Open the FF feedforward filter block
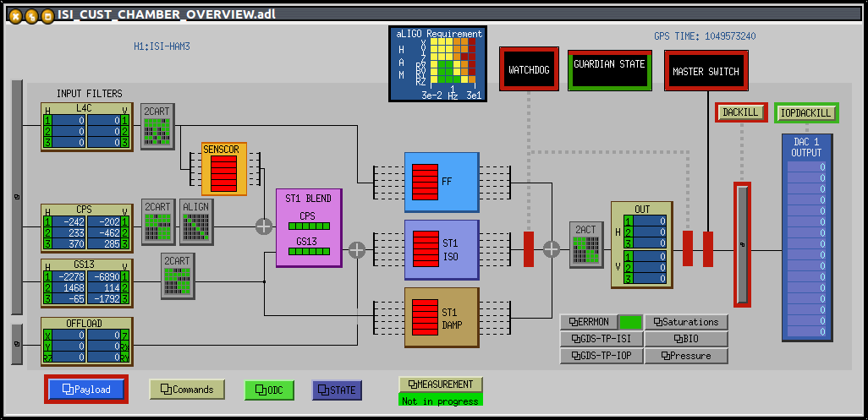Screen dimensions: 868x420 (x=442, y=182)
